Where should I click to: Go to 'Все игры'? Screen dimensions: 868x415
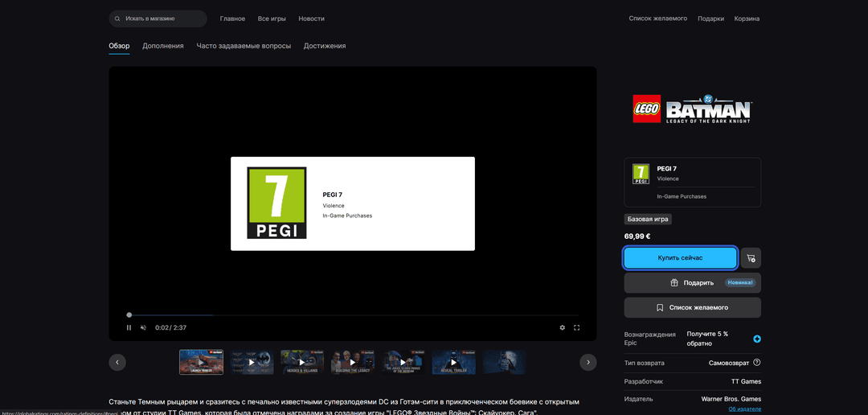point(272,18)
